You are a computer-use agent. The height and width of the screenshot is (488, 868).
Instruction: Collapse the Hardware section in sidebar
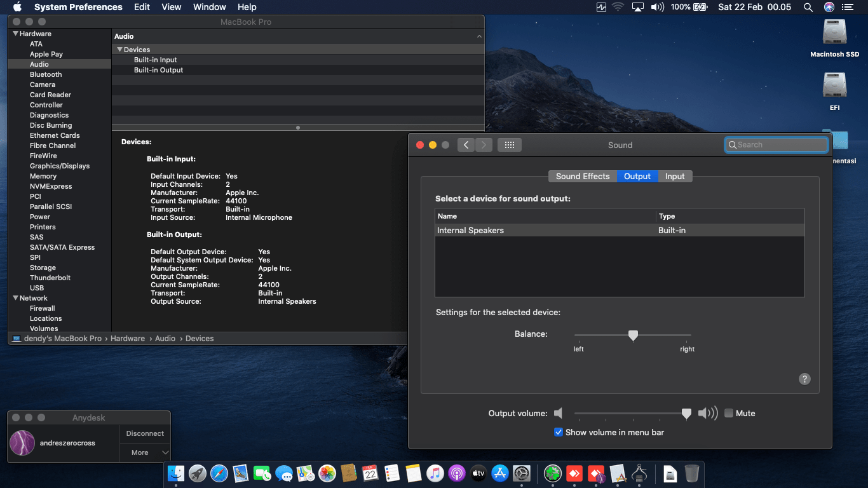tap(15, 34)
